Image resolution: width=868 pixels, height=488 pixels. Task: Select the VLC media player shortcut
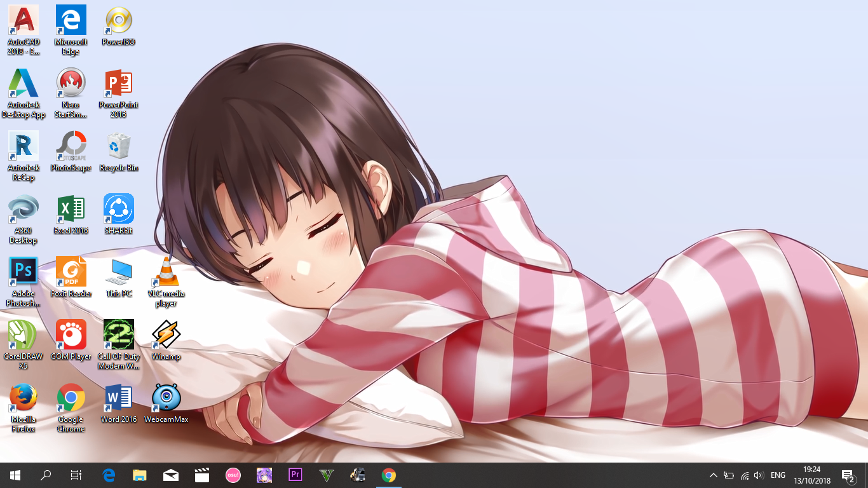[166, 281]
